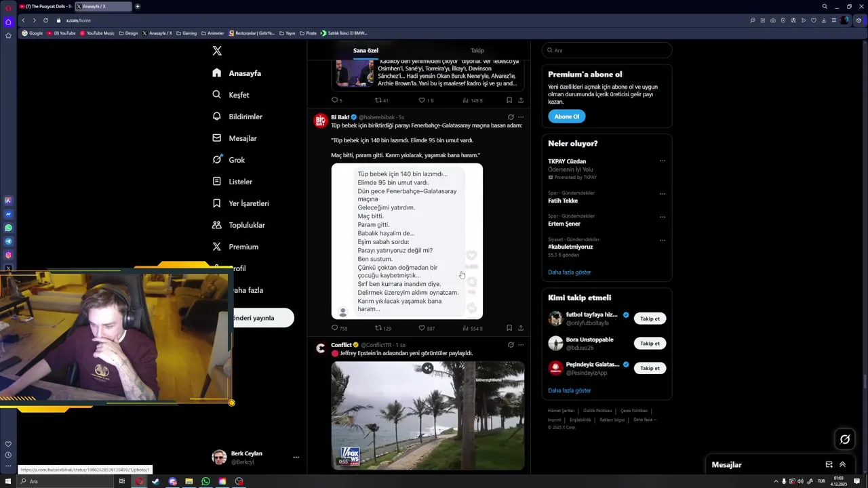Open Yer İşaretleri bookmarks
Screen dimensions: 868x488
coord(241,203)
